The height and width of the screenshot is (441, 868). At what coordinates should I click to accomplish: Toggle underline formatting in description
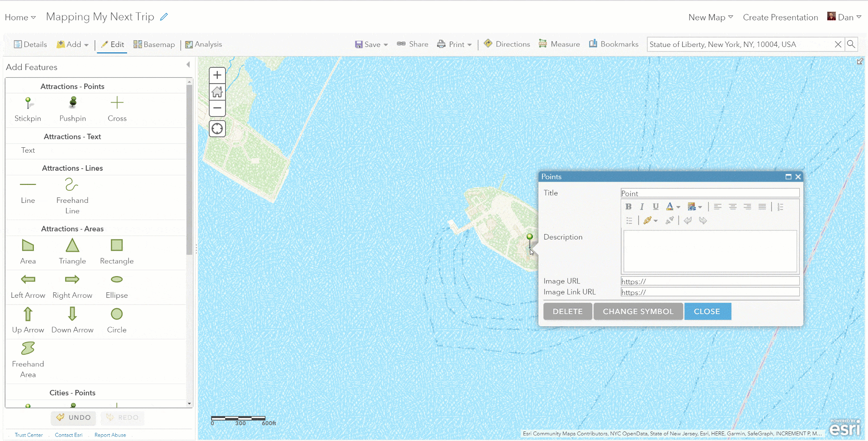[x=656, y=207]
